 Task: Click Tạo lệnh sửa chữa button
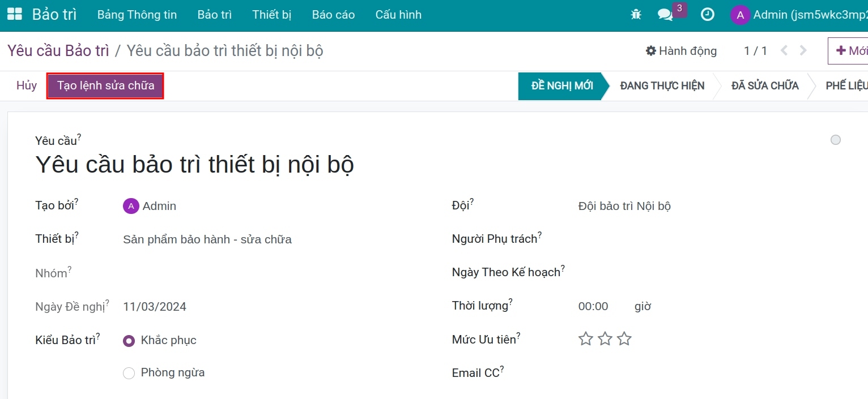105,85
